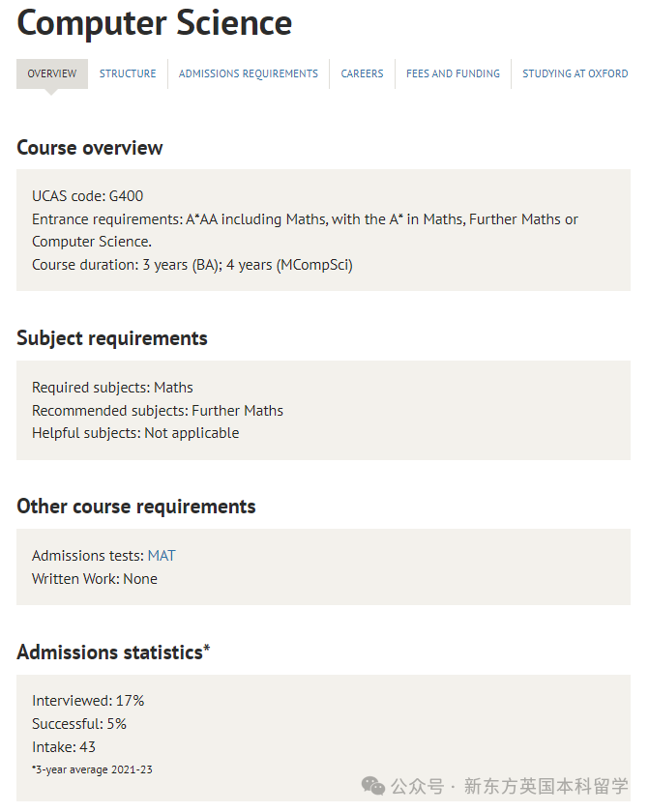Go to the Careers tab
The height and width of the screenshot is (812, 649).
(x=362, y=73)
